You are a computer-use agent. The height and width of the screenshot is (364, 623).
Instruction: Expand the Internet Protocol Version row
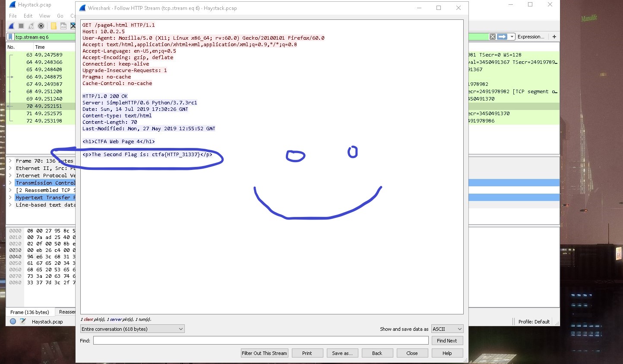[x=10, y=176]
